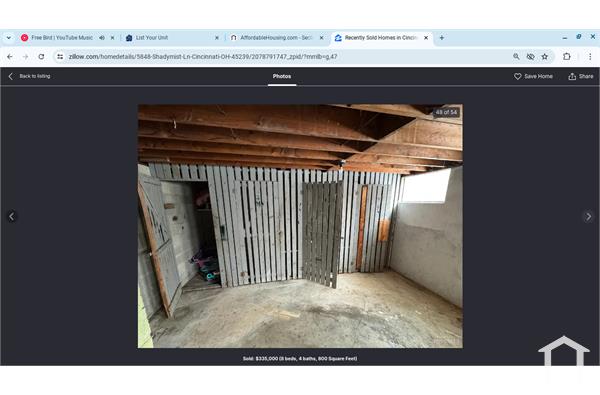Bookmark this page with star icon
Viewport: 600px width, 395px height.
545,57
